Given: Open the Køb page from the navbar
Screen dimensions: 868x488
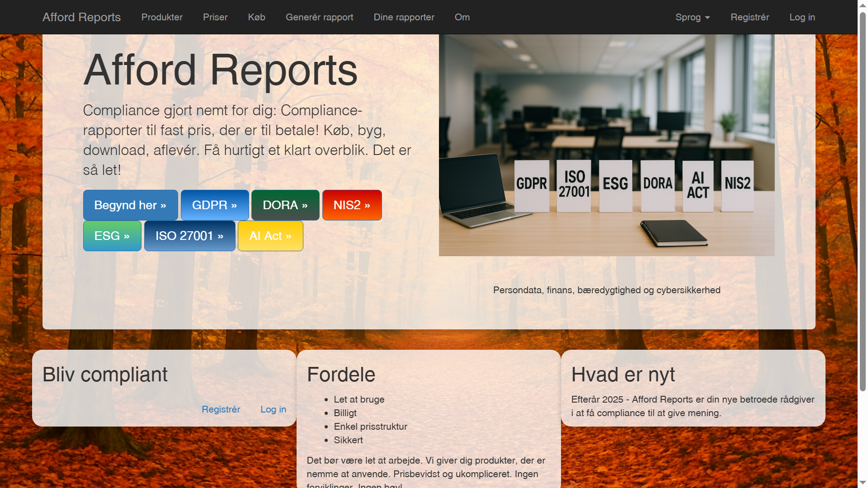Looking at the screenshot, I should point(256,17).
